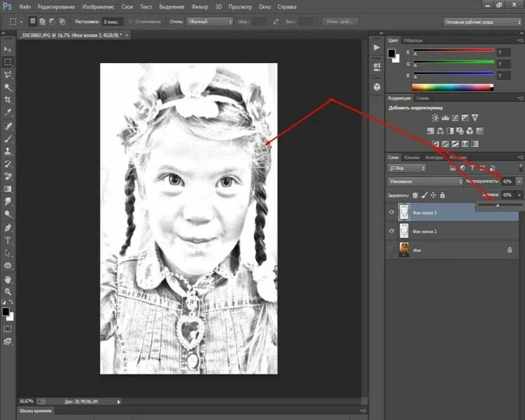Select the Path Selection tool
Screen dimensions: 525x420
(8, 253)
